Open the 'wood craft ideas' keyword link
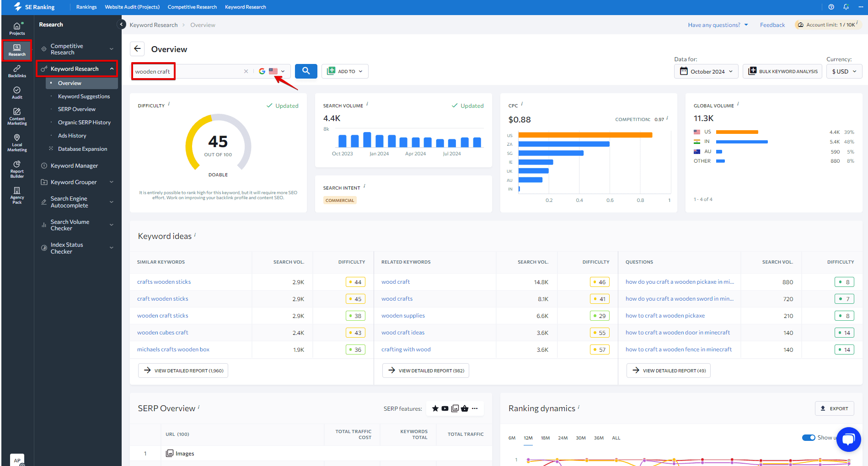This screenshot has height=466, width=868. point(403,333)
